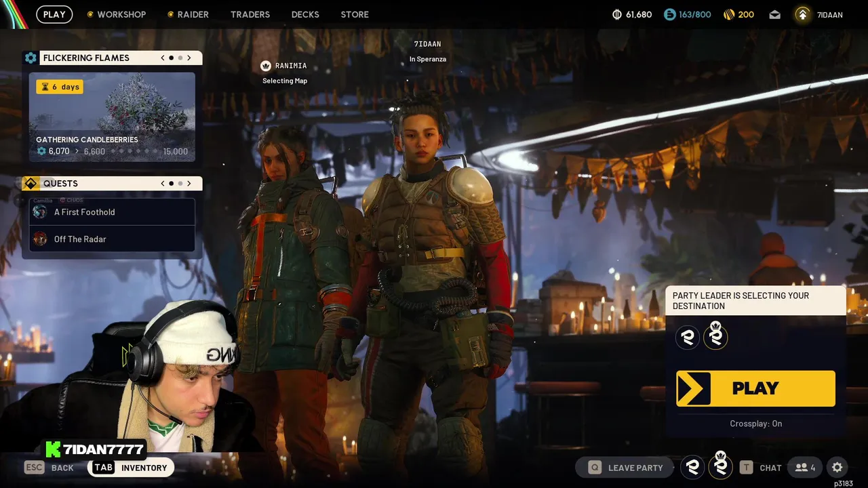Select the first party member emblem in bottom bar
Viewport: 868px width, 488px height.
[x=692, y=467]
